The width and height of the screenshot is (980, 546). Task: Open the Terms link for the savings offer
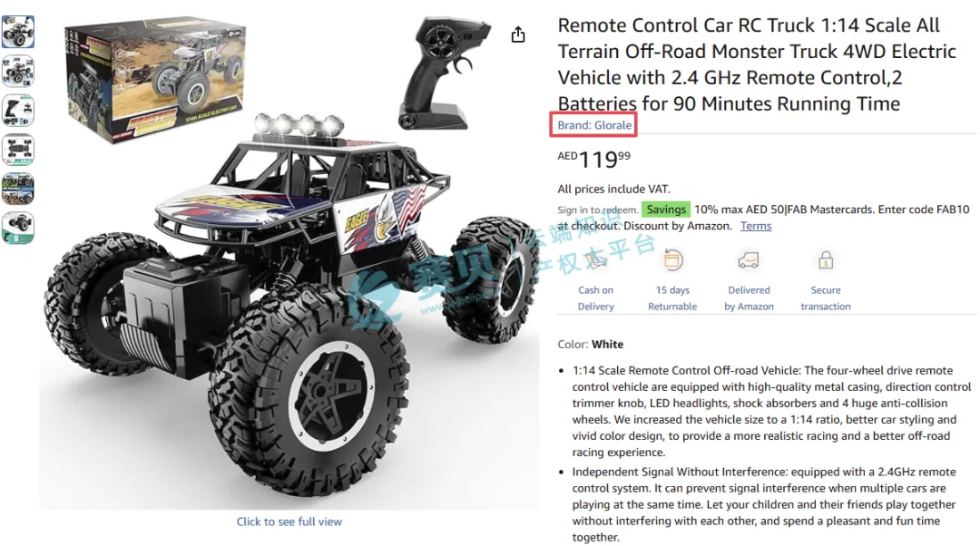point(756,226)
